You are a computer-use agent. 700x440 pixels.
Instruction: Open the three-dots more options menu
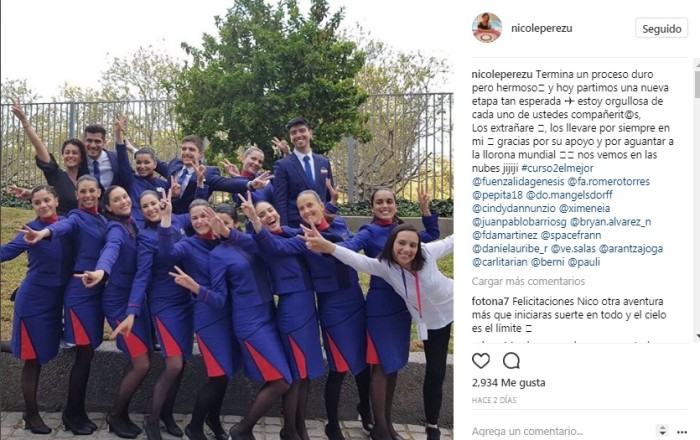click(x=681, y=432)
